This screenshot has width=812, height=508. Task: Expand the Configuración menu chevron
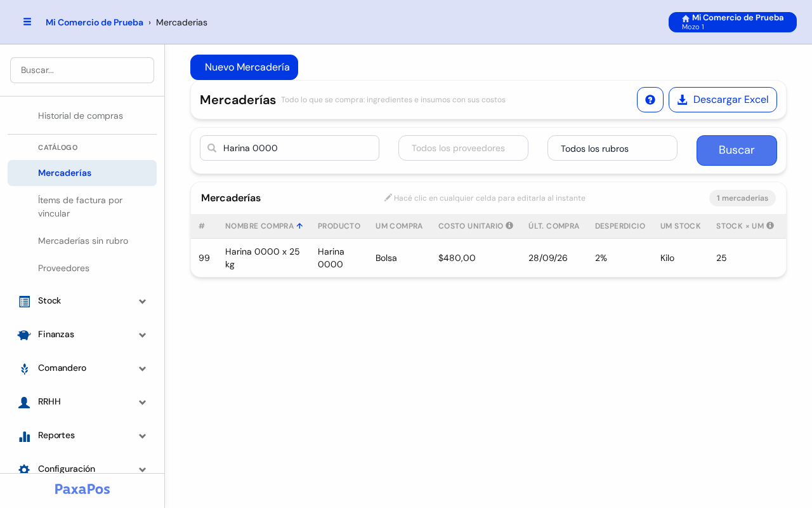pyautogui.click(x=143, y=470)
